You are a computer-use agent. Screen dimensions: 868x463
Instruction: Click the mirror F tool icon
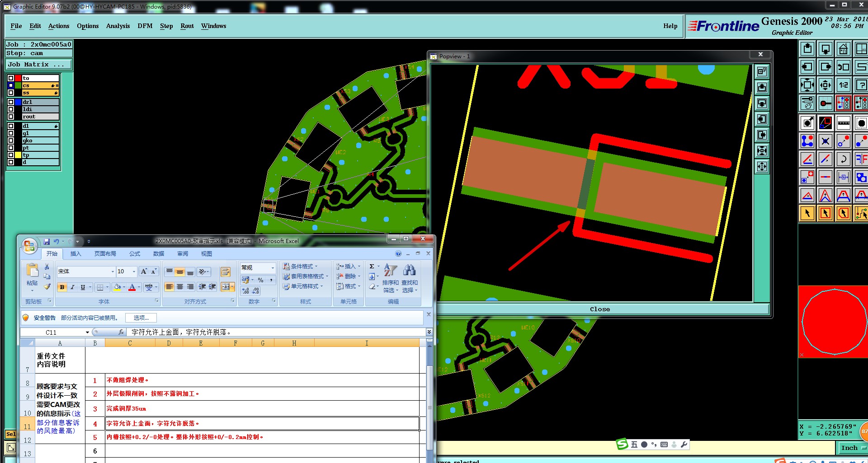click(x=861, y=159)
